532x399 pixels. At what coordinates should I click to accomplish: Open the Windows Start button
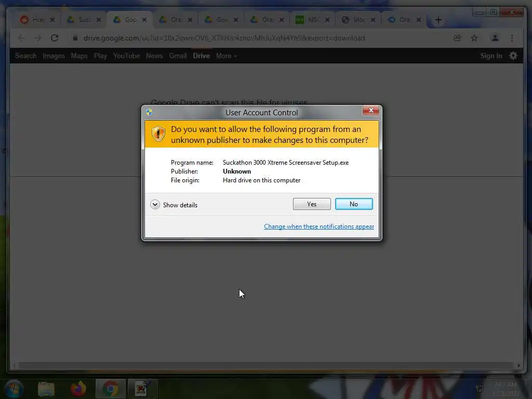pos(14,389)
